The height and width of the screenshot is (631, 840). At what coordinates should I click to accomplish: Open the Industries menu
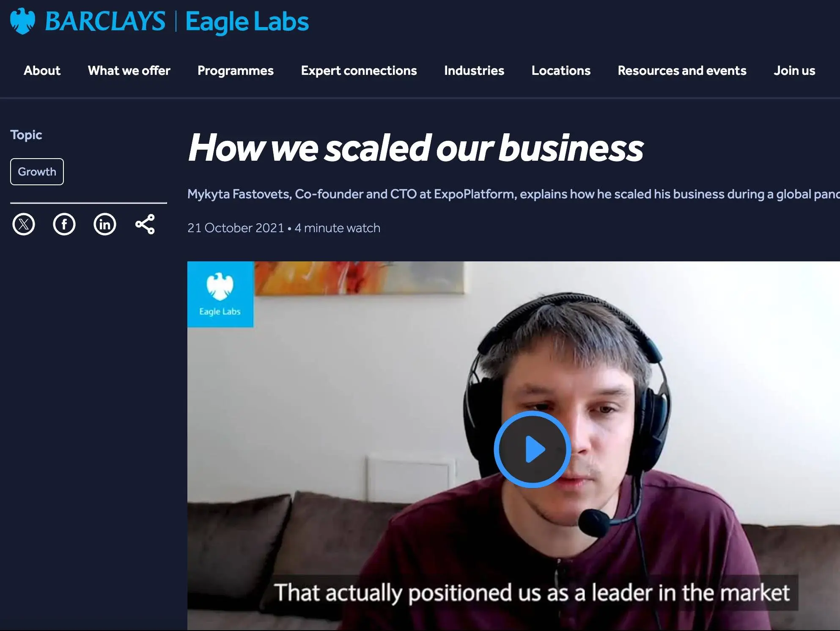coord(474,71)
